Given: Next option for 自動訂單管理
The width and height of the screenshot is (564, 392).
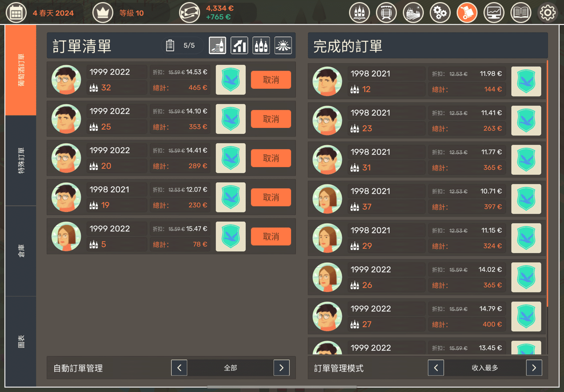Looking at the screenshot, I should pyautogui.click(x=281, y=368).
